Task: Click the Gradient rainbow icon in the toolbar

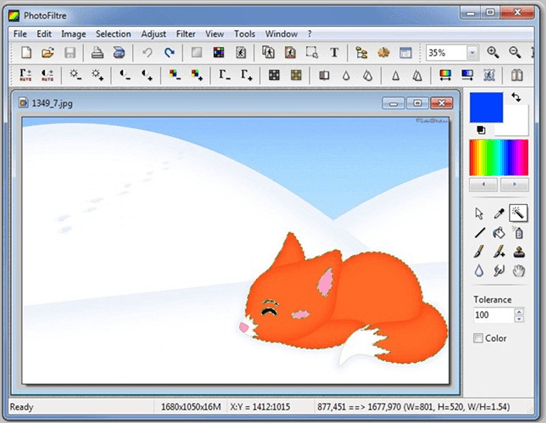Action: (x=445, y=75)
